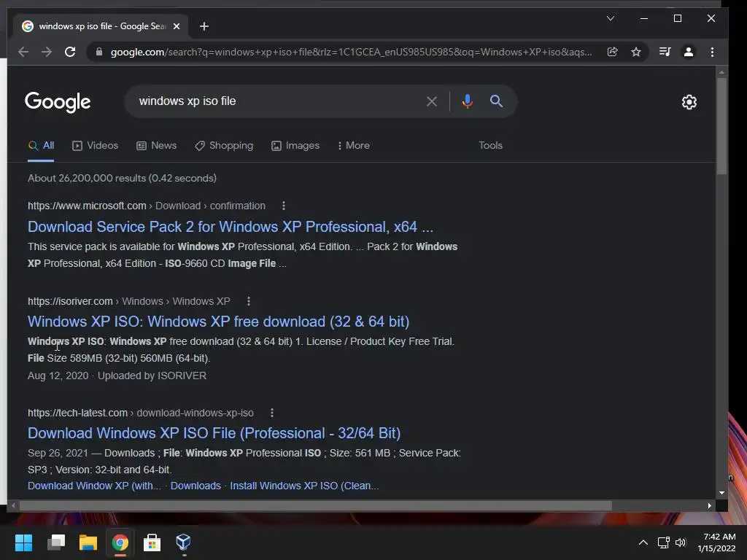Share this page from the address bar
The image size is (747, 560).
coord(613,52)
